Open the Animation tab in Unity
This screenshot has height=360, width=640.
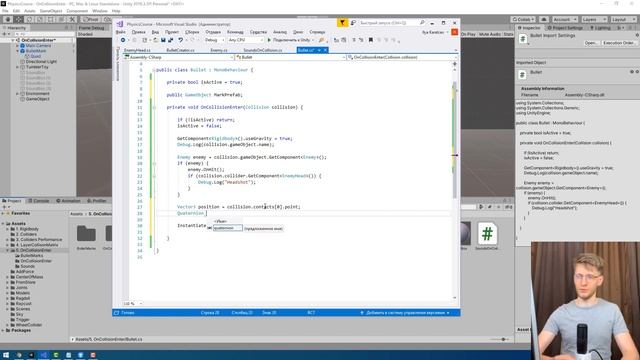click(68, 201)
